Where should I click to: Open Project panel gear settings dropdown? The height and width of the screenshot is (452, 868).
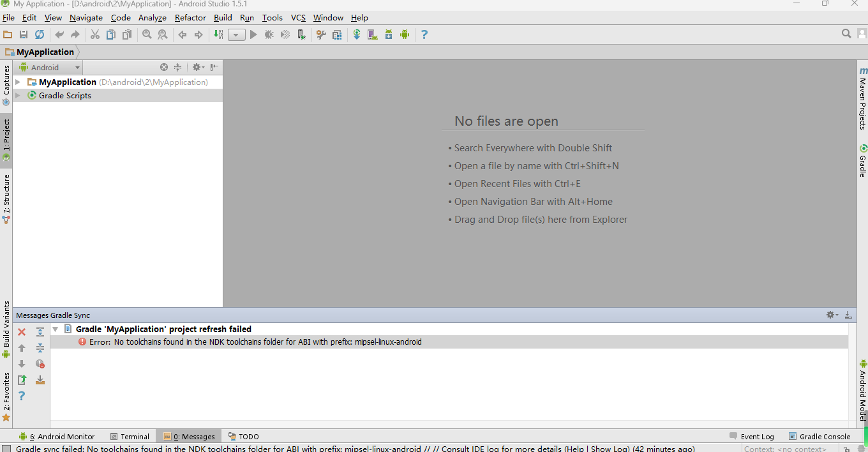[198, 67]
